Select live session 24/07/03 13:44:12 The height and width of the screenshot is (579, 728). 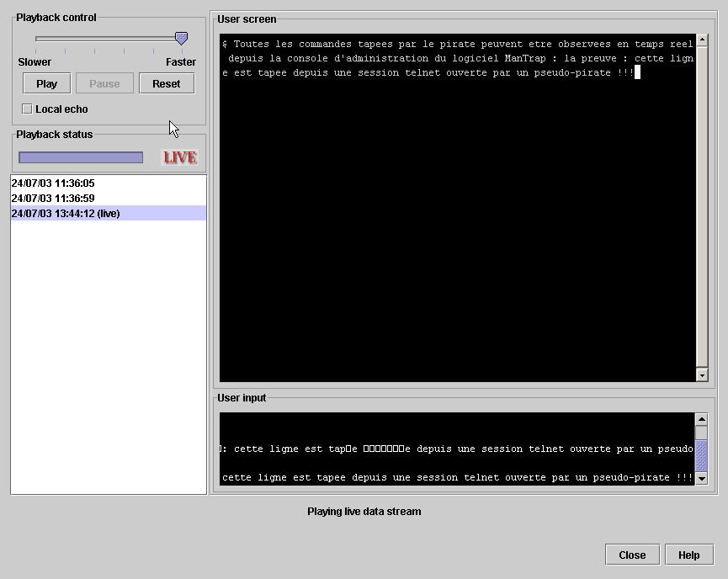click(x=109, y=213)
